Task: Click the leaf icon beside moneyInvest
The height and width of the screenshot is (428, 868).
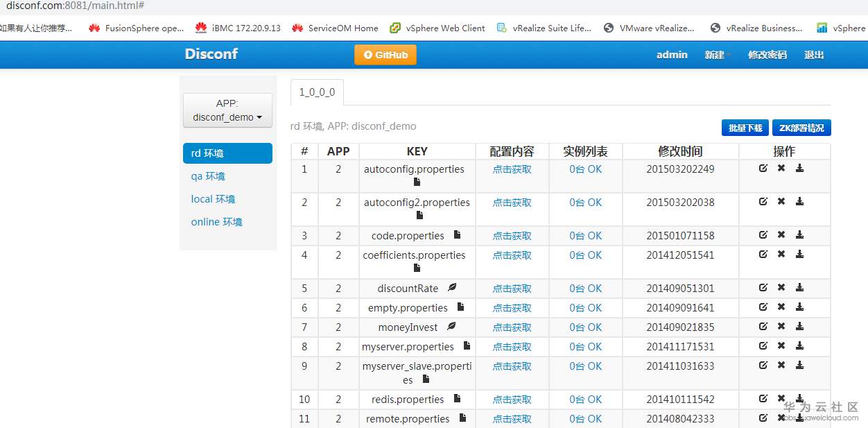Action: click(451, 326)
